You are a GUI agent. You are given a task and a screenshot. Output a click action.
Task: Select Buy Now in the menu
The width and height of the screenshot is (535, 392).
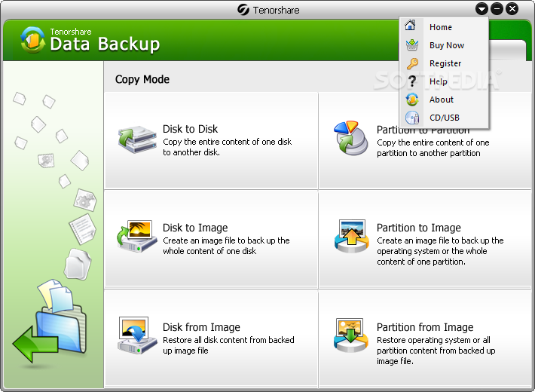[x=445, y=45]
